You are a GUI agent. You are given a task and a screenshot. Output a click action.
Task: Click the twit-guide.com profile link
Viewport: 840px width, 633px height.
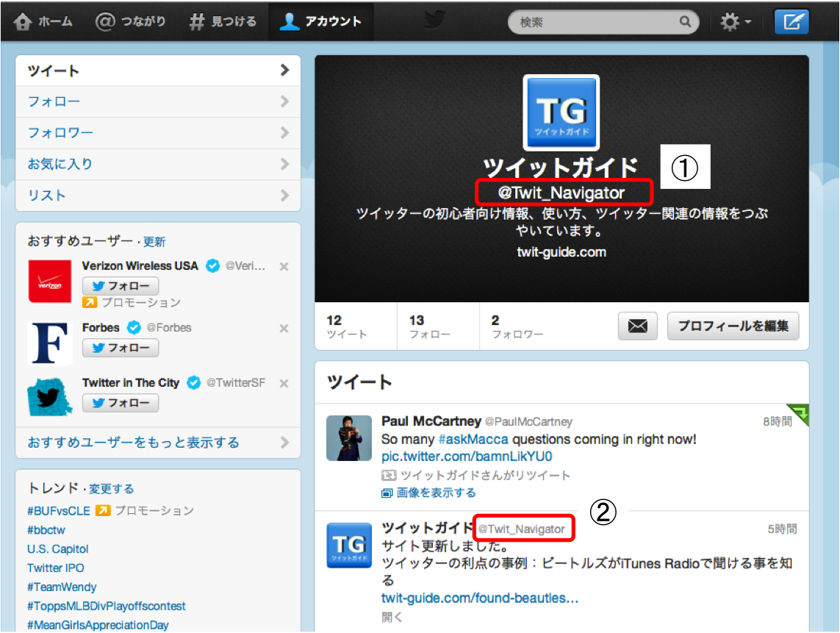point(561,252)
